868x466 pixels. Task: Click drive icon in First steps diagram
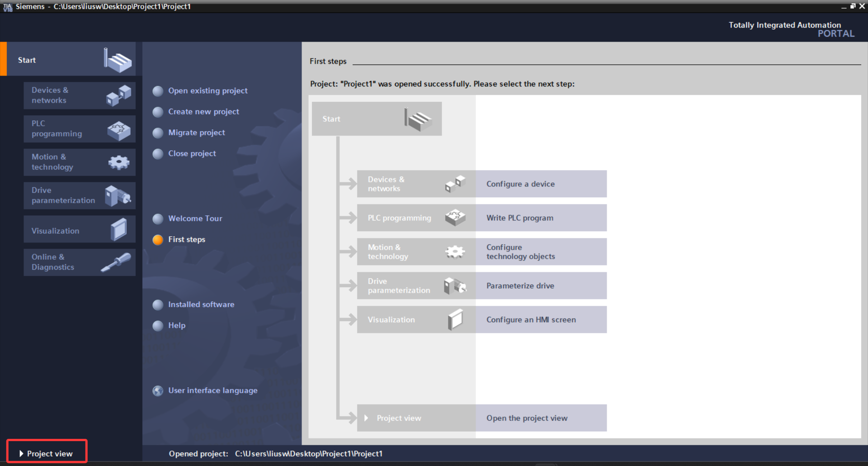coord(455,286)
